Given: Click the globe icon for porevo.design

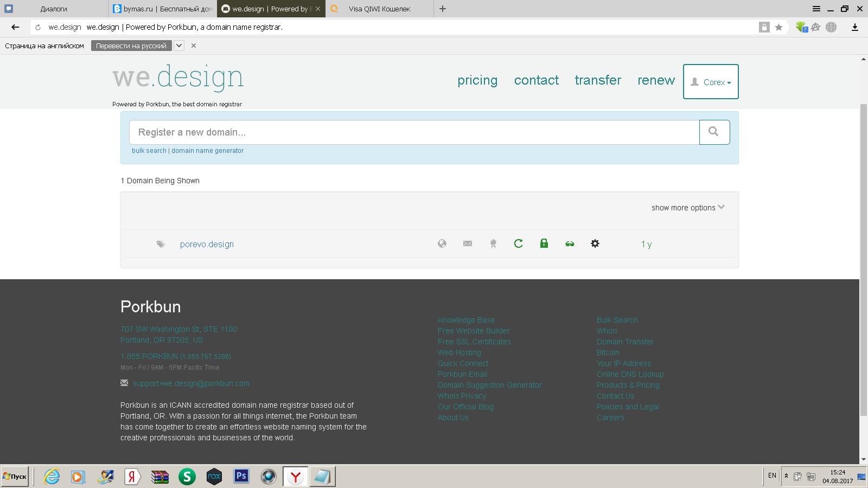Looking at the screenshot, I should [x=442, y=244].
